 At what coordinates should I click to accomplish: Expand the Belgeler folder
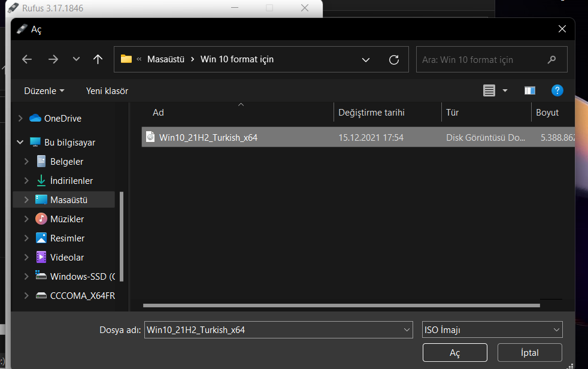click(26, 161)
